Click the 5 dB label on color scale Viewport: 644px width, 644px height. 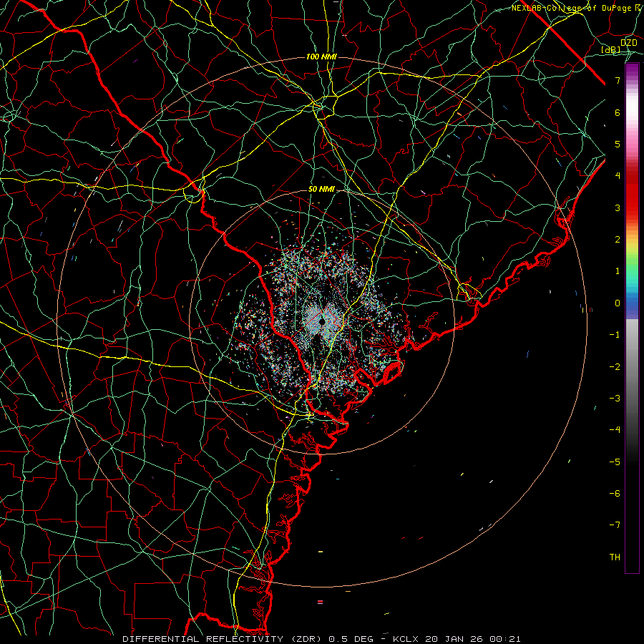coord(618,144)
